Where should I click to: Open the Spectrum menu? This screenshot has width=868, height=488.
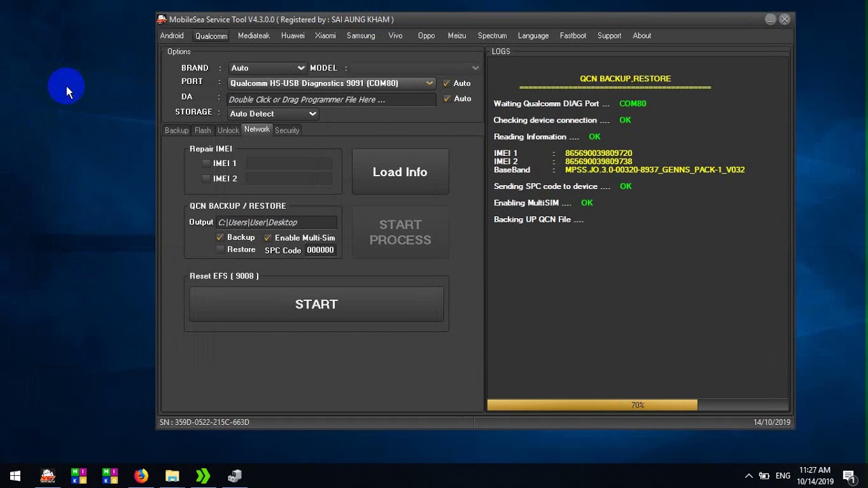pyautogui.click(x=492, y=36)
